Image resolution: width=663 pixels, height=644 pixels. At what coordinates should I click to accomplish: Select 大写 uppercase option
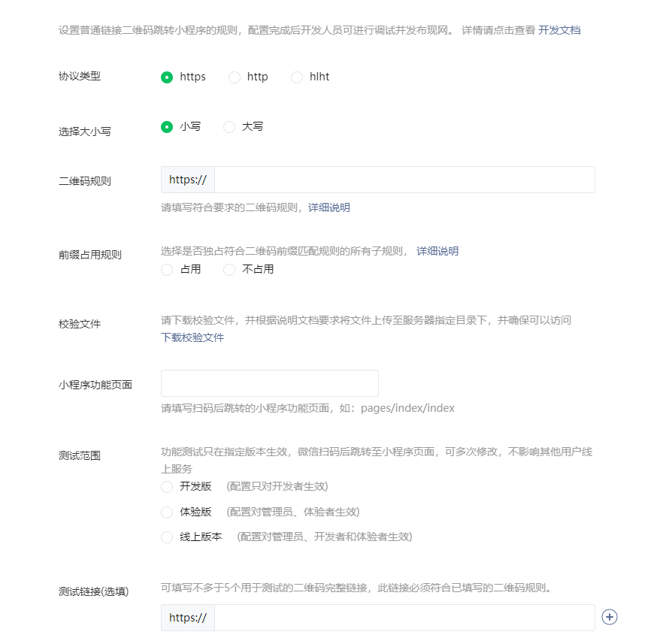(229, 127)
